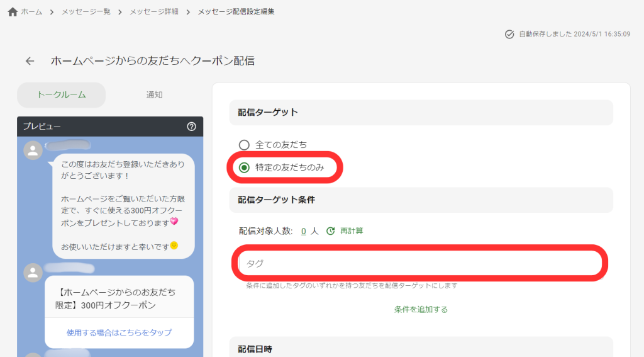Click 再計算 to recalculate target count
This screenshot has height=357, width=644.
[352, 231]
